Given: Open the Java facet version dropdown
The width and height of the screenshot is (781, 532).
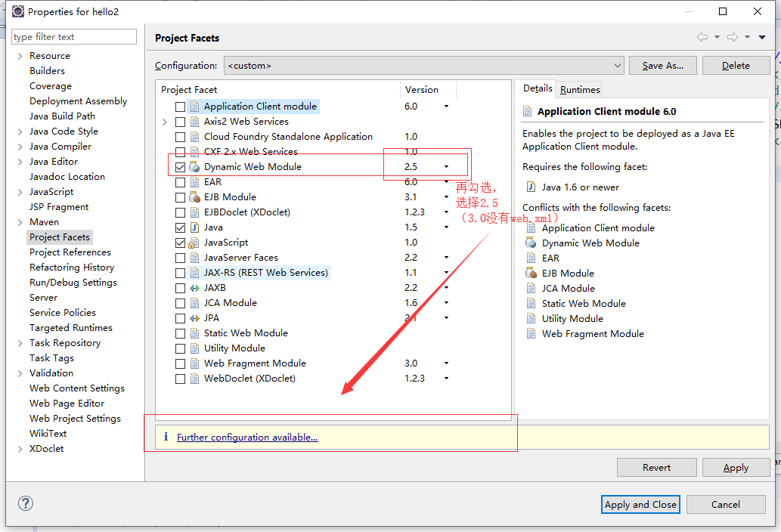Looking at the screenshot, I should [446, 227].
